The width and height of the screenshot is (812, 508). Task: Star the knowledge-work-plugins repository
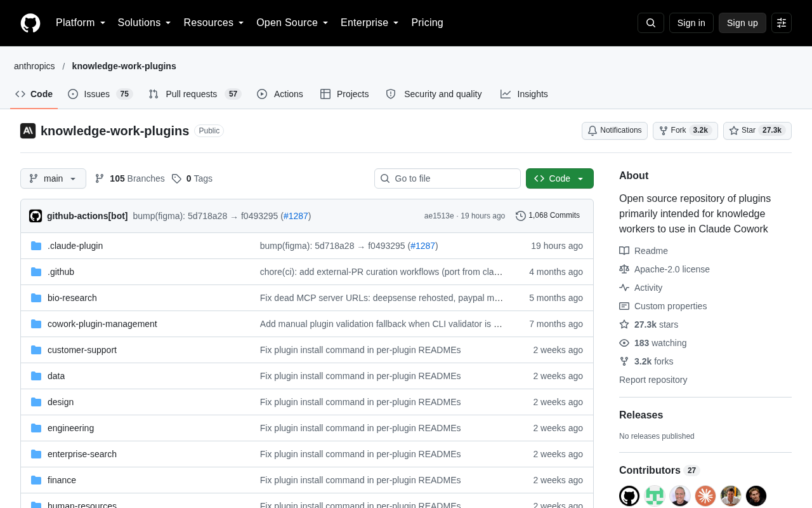pos(757,131)
